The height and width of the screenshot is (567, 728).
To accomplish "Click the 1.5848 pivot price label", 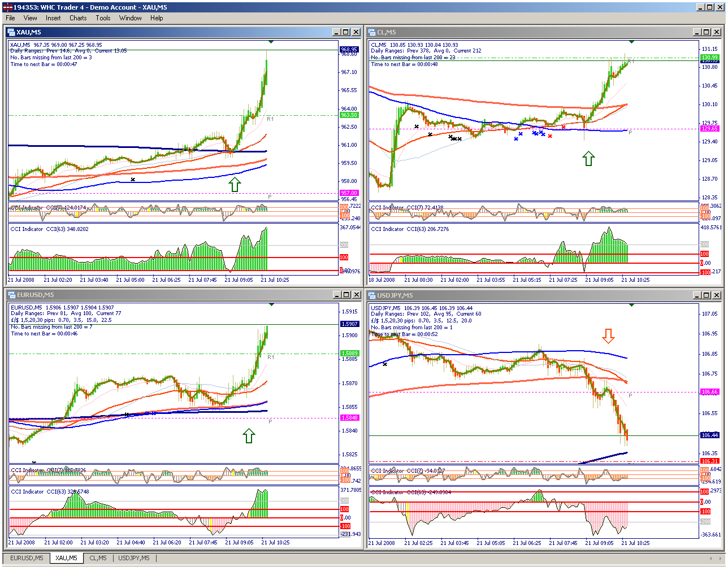I will pyautogui.click(x=349, y=418).
